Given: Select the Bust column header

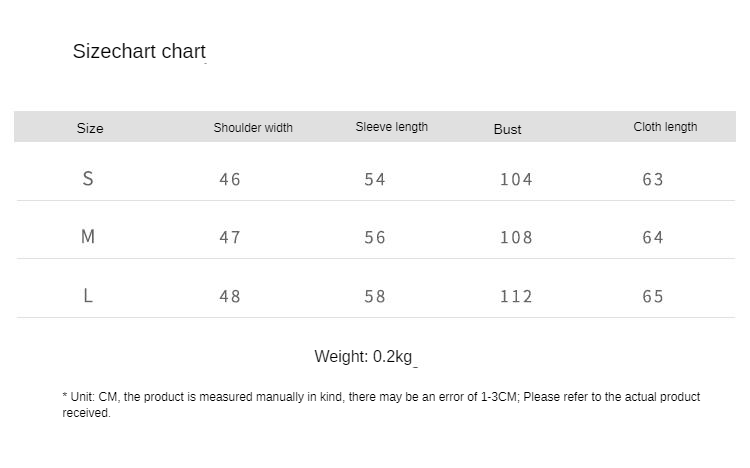Looking at the screenshot, I should coord(508,129).
